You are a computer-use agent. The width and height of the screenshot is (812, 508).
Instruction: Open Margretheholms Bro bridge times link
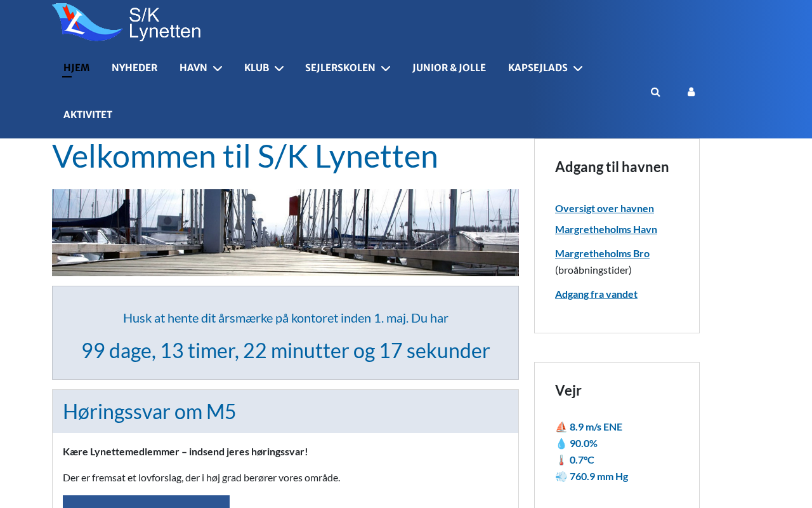tap(602, 253)
